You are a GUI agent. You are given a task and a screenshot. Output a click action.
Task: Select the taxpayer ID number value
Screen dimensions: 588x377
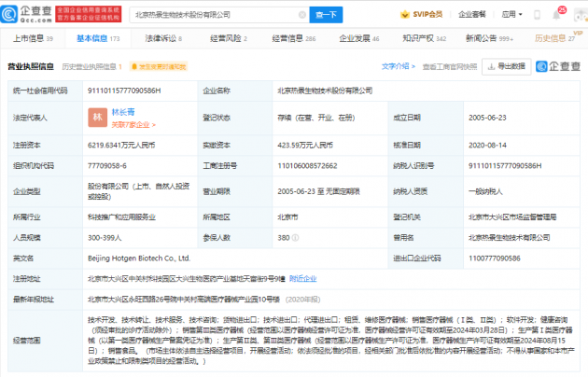(505, 166)
